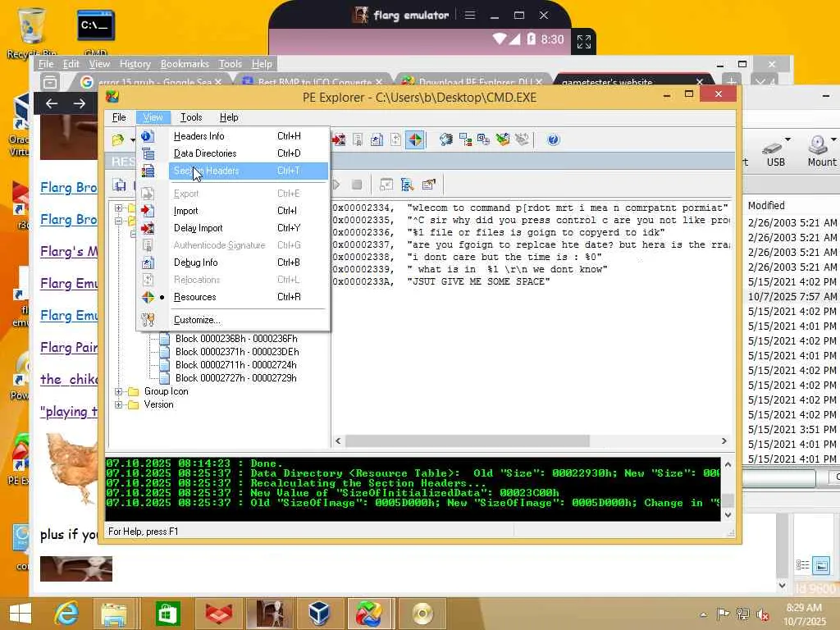Open the Headers Info view entry

click(x=199, y=136)
